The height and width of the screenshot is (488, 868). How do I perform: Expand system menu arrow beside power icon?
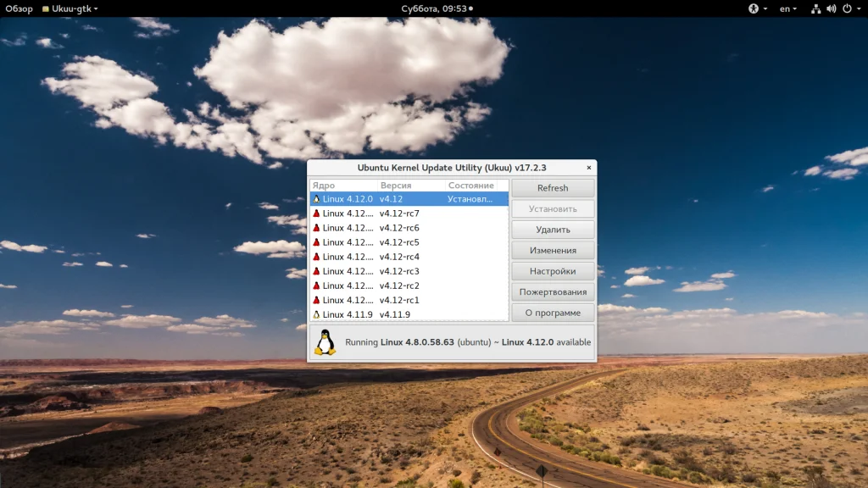[860, 8]
